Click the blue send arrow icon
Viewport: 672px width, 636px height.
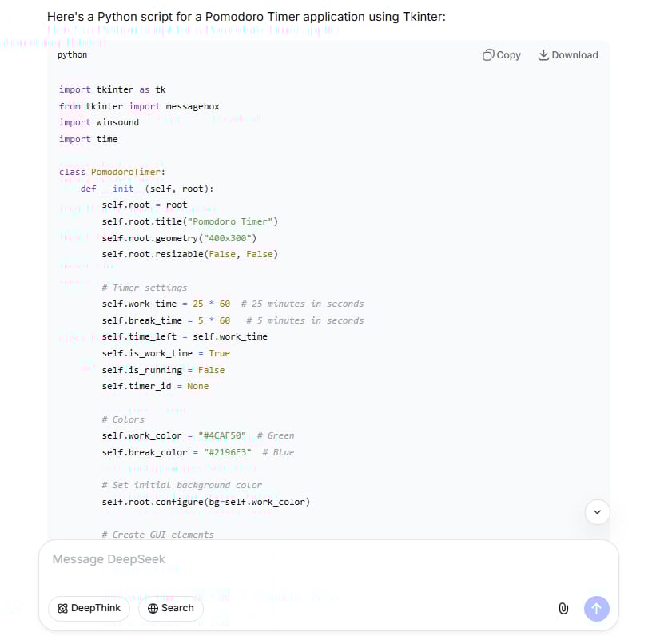[x=596, y=608]
